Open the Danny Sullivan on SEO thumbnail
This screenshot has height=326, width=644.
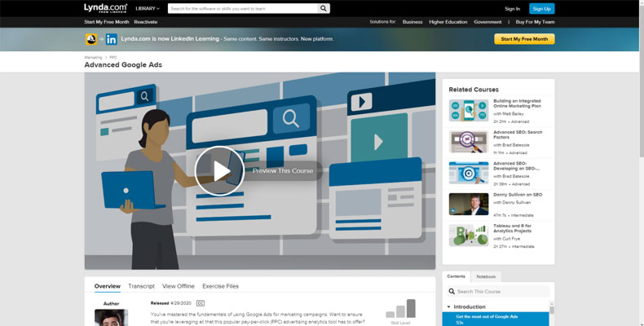[469, 204]
